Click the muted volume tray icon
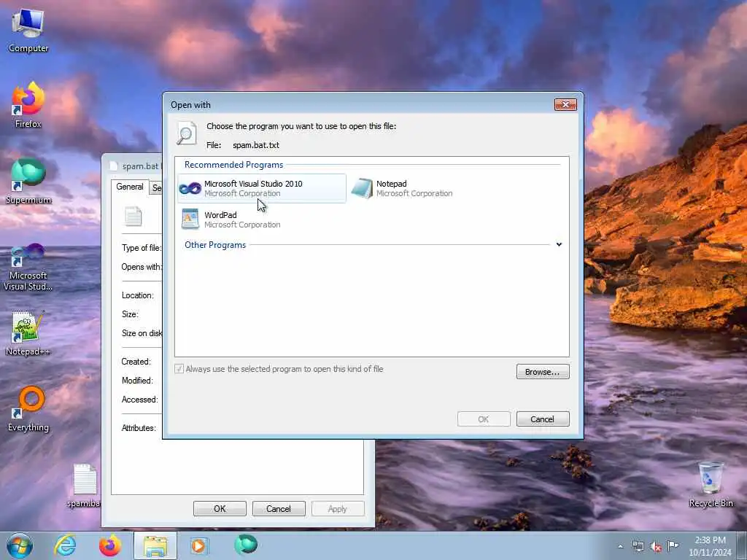Viewport: 747px width, 560px height. pyautogui.click(x=656, y=547)
